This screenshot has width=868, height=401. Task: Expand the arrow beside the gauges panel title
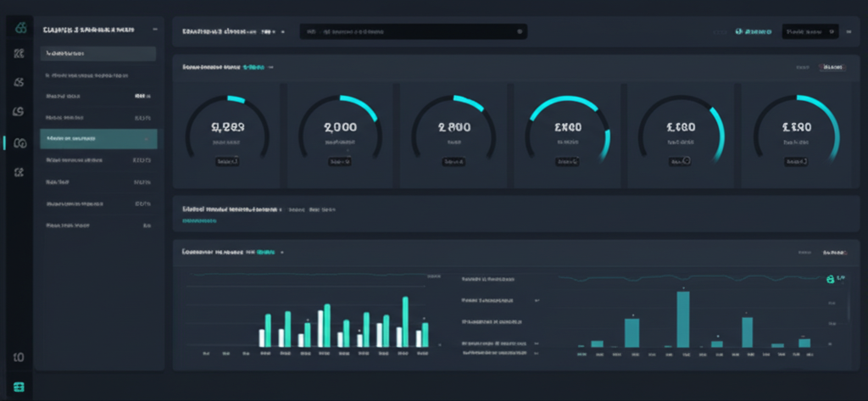270,67
